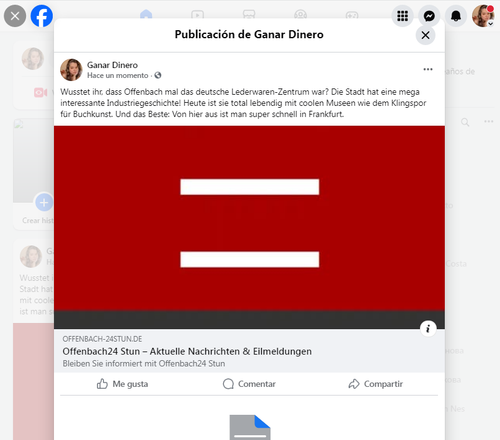The height and width of the screenshot is (440, 500).
Task: Click Ganar Dinero profile picture in post
Action: tap(71, 70)
